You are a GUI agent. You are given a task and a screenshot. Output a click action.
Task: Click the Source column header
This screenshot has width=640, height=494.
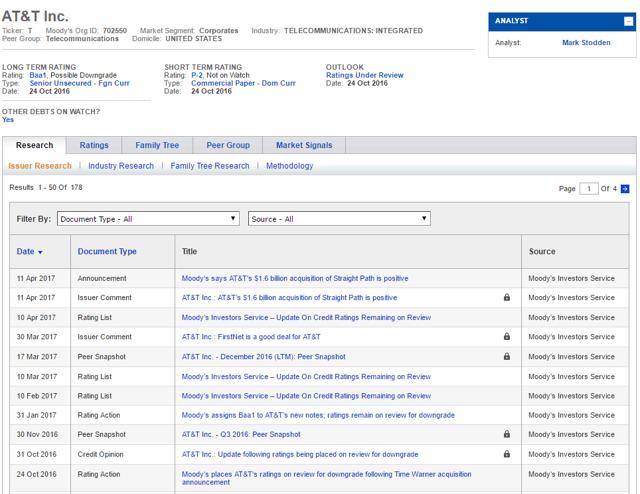pos(542,251)
